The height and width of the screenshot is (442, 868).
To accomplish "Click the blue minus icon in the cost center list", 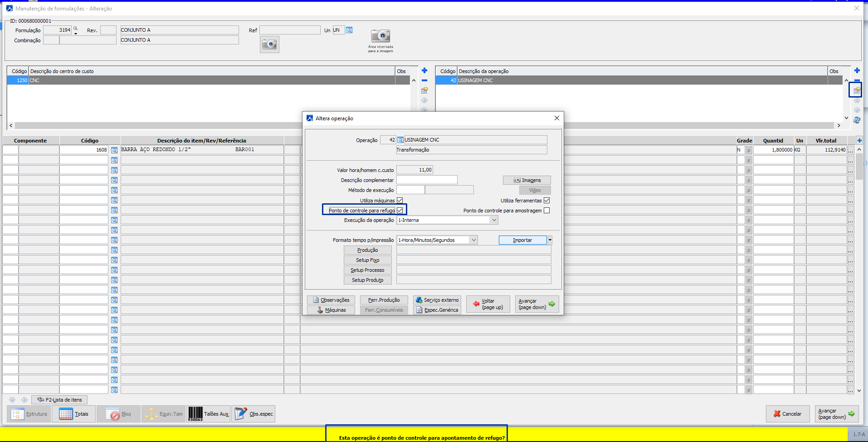I will [424, 80].
